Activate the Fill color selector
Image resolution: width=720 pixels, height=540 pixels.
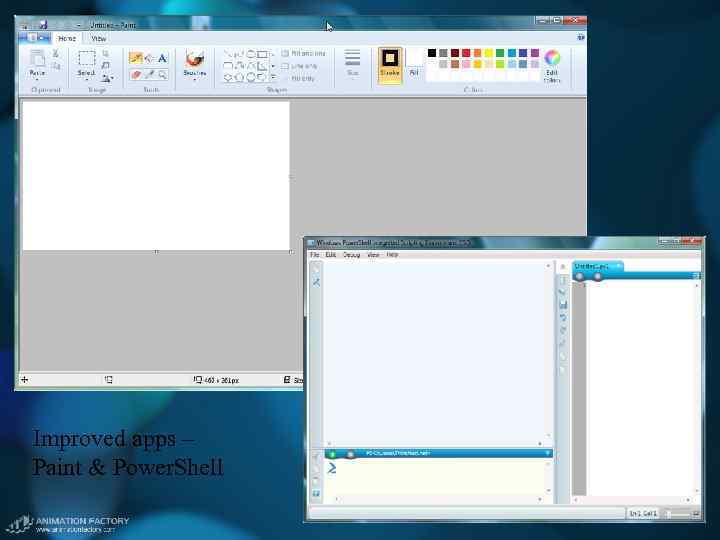(x=414, y=65)
